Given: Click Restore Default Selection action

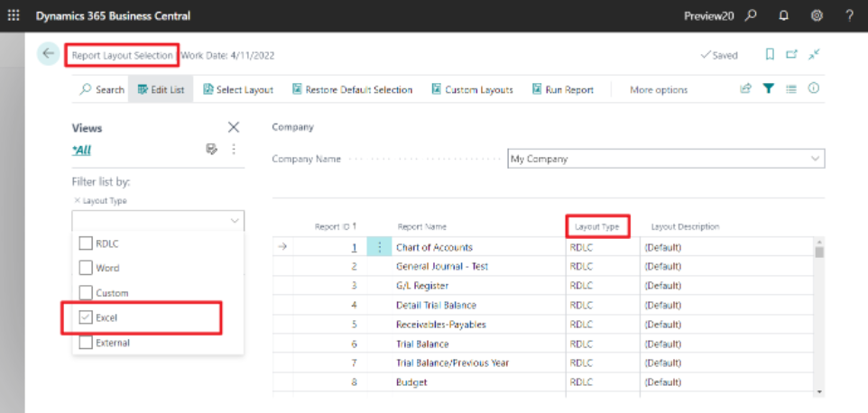Looking at the screenshot, I should coord(353,89).
